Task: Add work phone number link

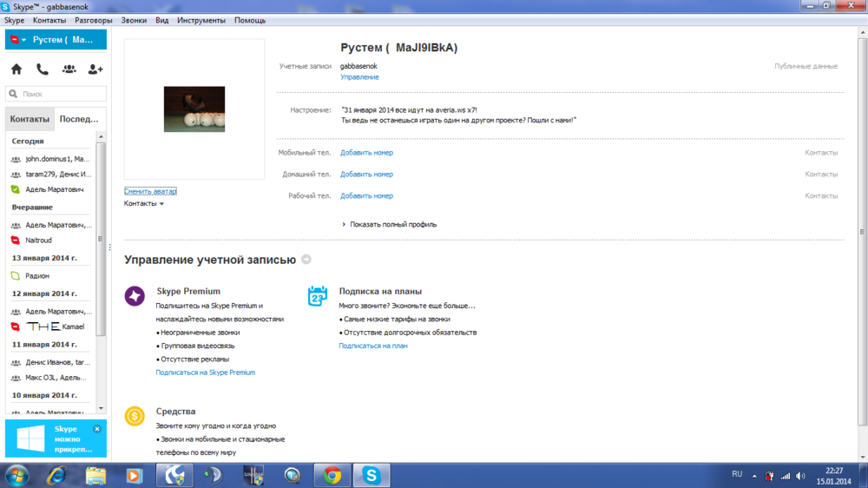Action: [x=366, y=195]
